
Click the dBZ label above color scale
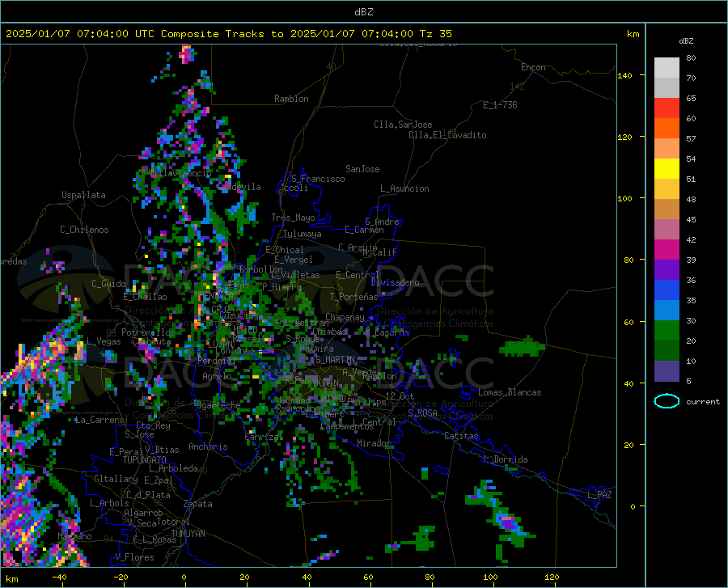click(686, 40)
